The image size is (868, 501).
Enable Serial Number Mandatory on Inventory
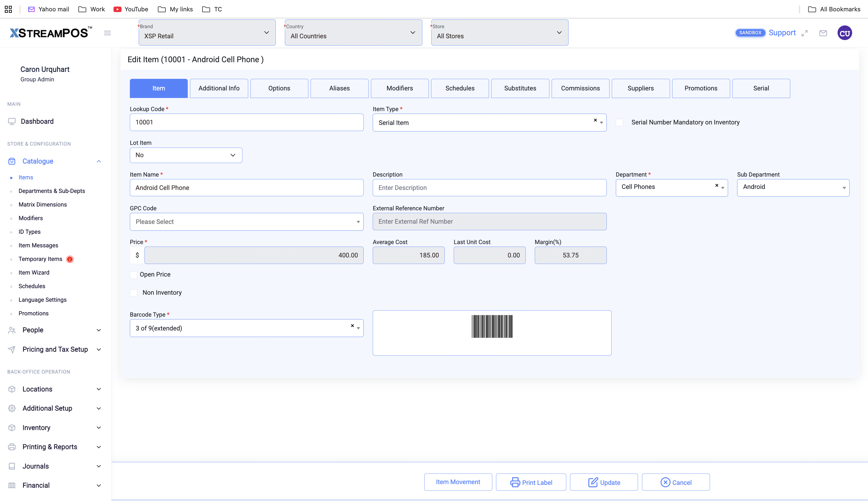619,122
